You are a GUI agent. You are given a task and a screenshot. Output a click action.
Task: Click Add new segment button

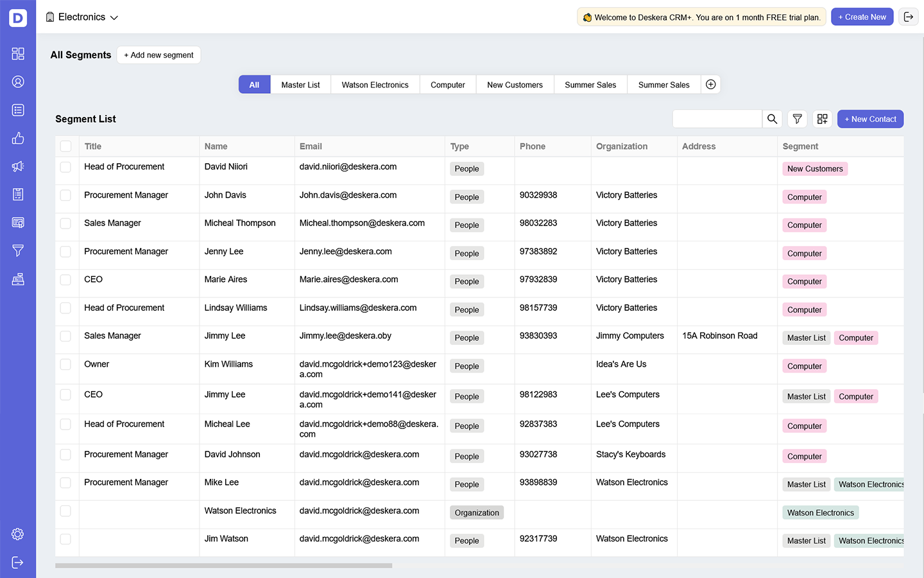[158, 55]
